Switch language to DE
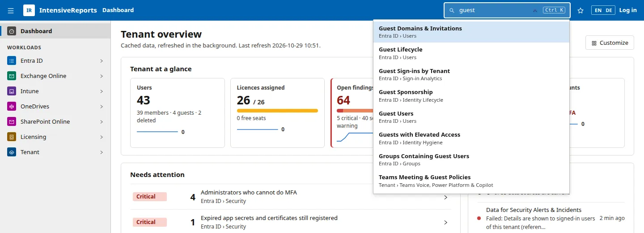Screen dimensions: 644x233 [609, 10]
